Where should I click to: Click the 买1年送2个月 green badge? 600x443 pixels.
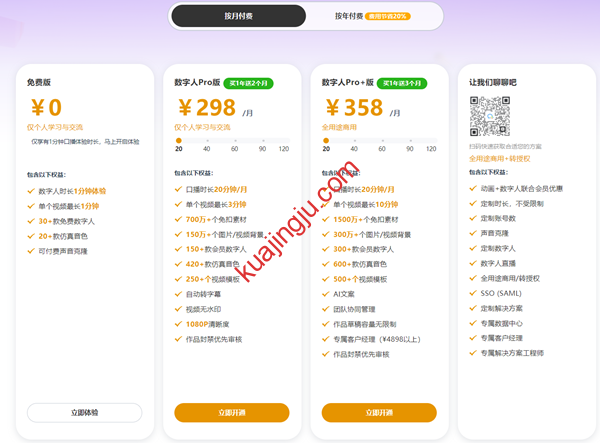[248, 83]
